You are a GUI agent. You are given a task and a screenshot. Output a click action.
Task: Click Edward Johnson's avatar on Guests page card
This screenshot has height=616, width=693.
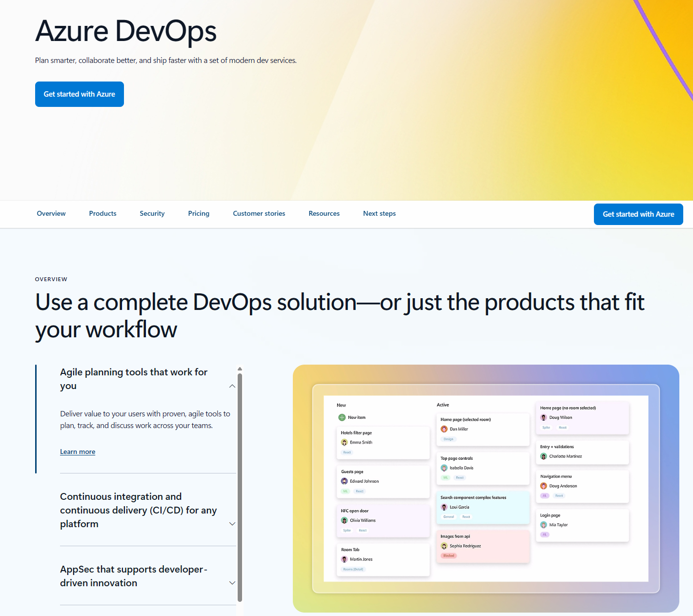(344, 481)
